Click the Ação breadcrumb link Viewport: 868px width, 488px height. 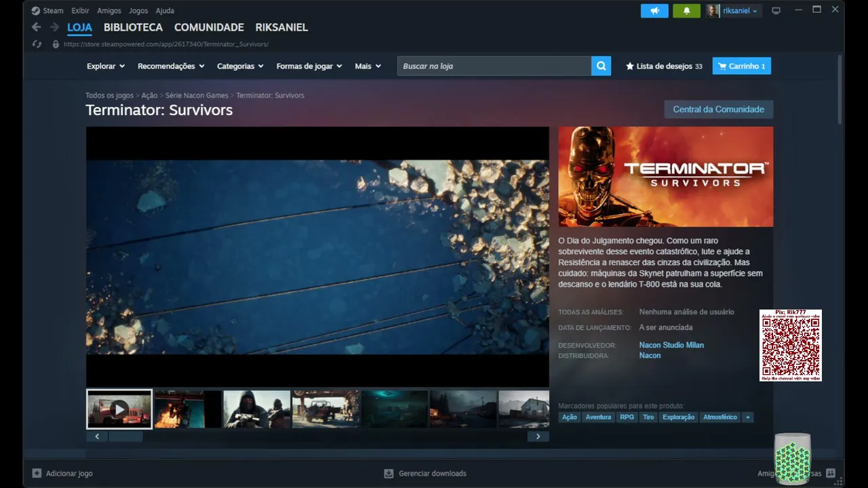coord(149,96)
